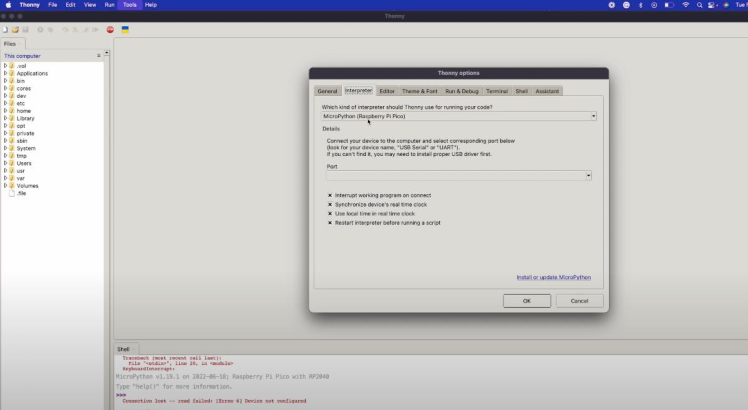Open the Port dropdown arrow
Screen dimensions: 748x410
tap(589, 176)
